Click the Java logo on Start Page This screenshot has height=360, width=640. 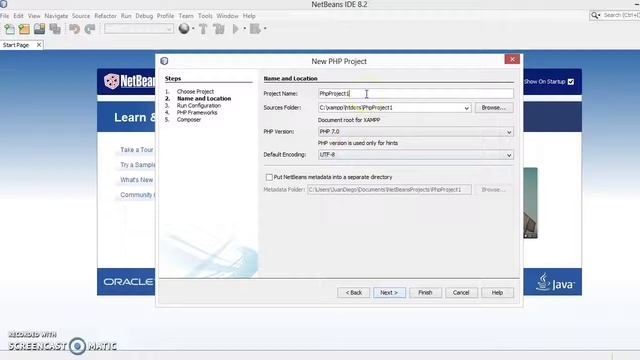pyautogui.click(x=555, y=282)
